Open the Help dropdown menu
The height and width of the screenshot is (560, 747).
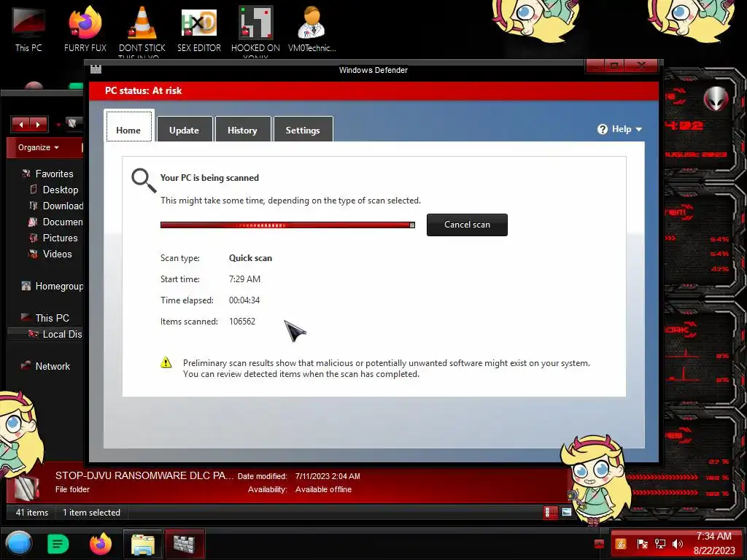pos(620,129)
